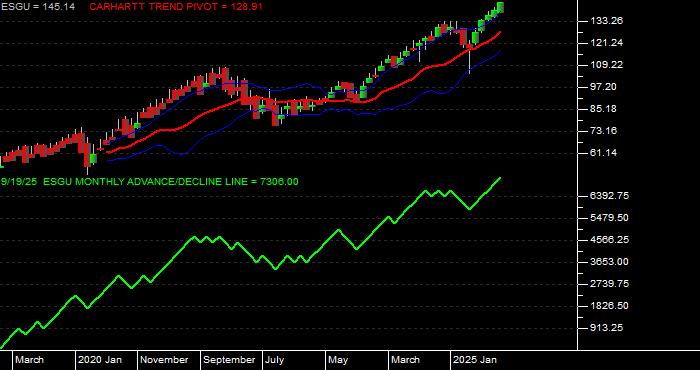Viewport: 700px width, 370px height.
Task: Click the September date label
Action: point(229,360)
